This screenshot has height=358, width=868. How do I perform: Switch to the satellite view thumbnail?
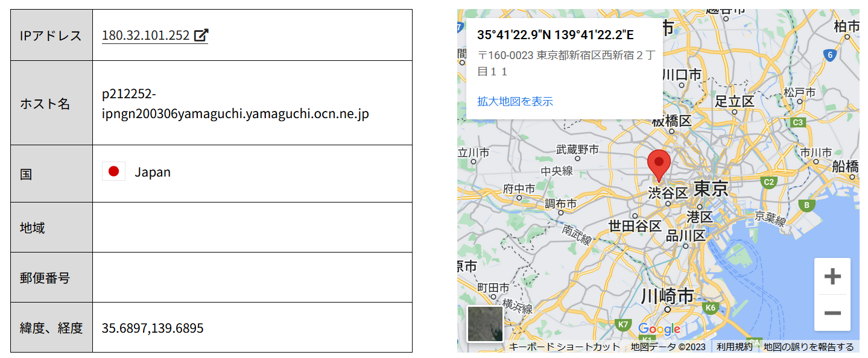(x=485, y=324)
